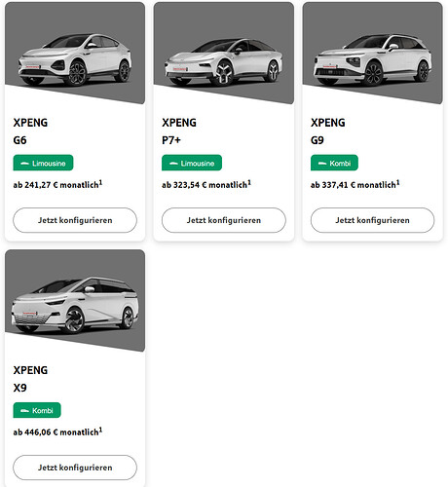Click the car icon in P7+ Limousine badge
Image resolution: width=448 pixels, height=487 pixels.
coord(173,164)
